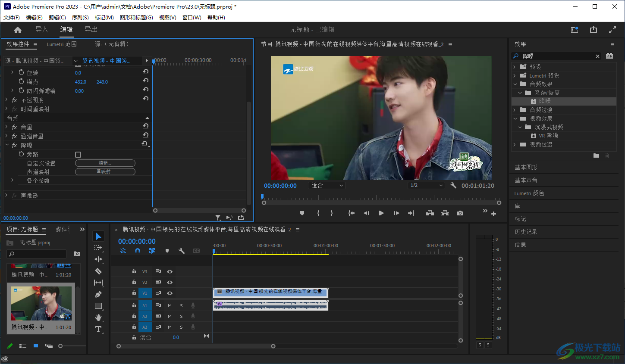This screenshot has height=364, width=625.
Task: Switch to the 导出 tab
Action: [91, 29]
